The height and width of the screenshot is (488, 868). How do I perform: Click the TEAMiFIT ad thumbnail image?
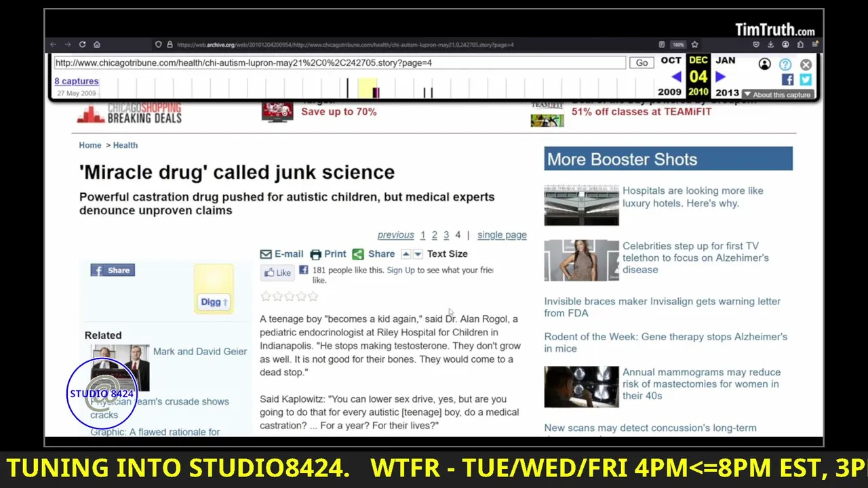pos(547,115)
